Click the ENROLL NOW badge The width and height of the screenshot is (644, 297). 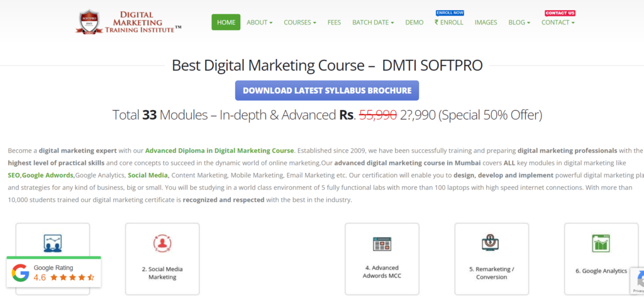coord(450,13)
